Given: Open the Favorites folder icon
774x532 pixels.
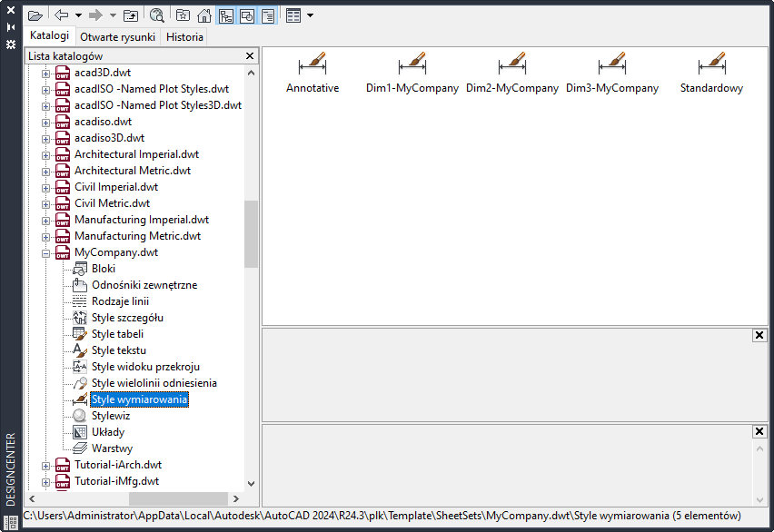Looking at the screenshot, I should tap(184, 15).
